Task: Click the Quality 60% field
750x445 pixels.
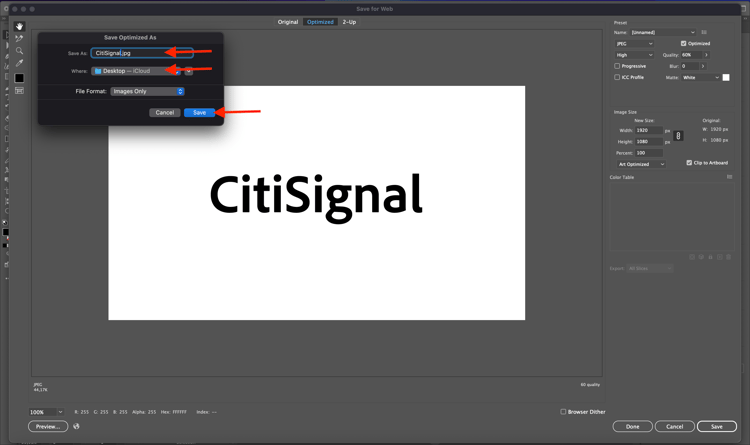Action: click(691, 55)
